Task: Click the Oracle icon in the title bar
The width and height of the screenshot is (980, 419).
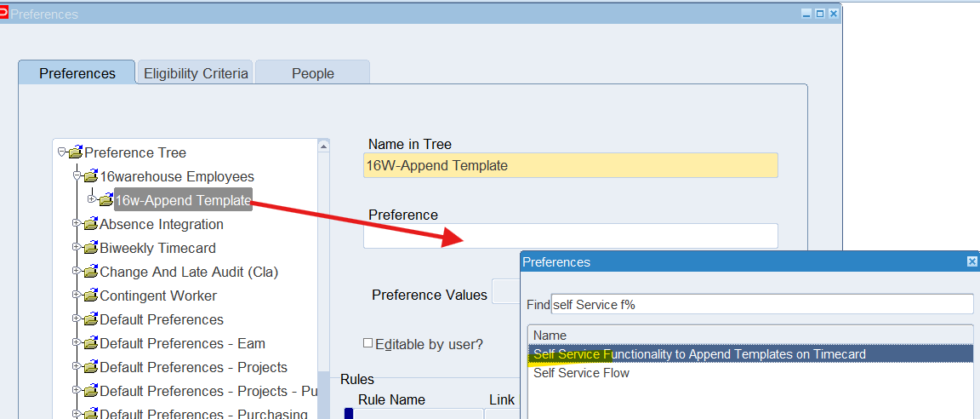Action: (4, 14)
